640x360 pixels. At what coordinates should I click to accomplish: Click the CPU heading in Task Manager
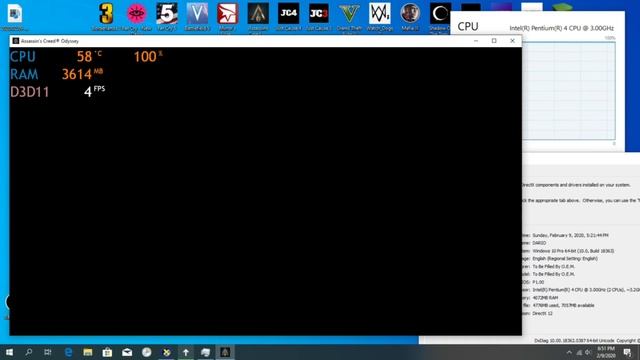pyautogui.click(x=468, y=27)
